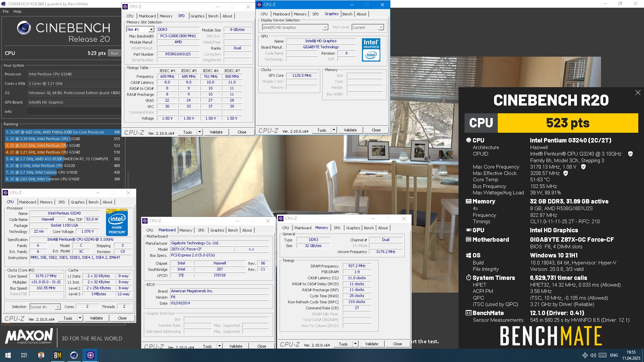Image resolution: width=644 pixels, height=362 pixels.
Task: Click Tools button in CPU-Z Memory window
Action: point(343,344)
